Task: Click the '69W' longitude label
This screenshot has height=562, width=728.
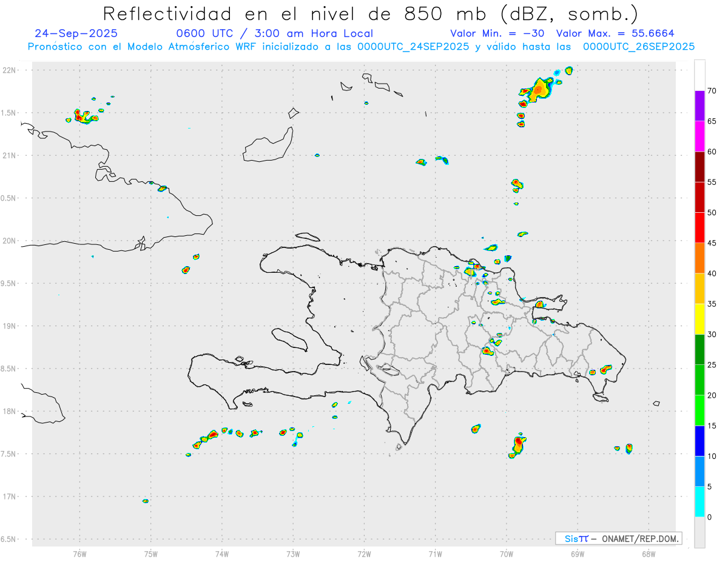Action: tap(578, 554)
